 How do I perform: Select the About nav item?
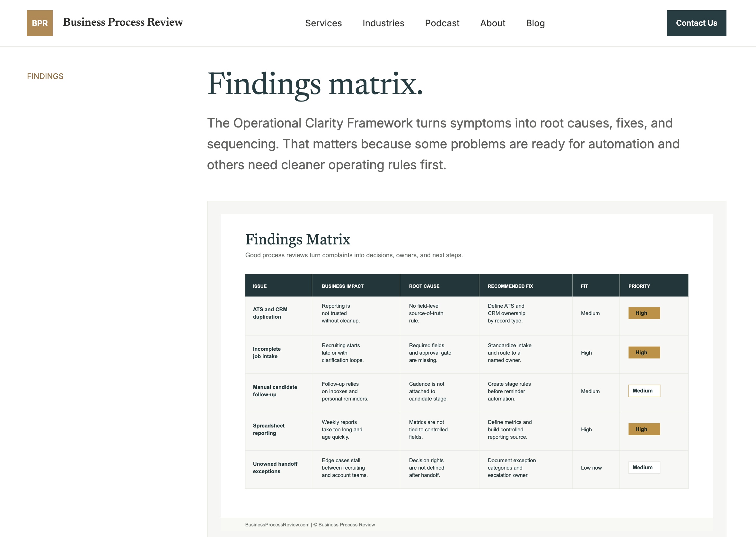point(493,23)
